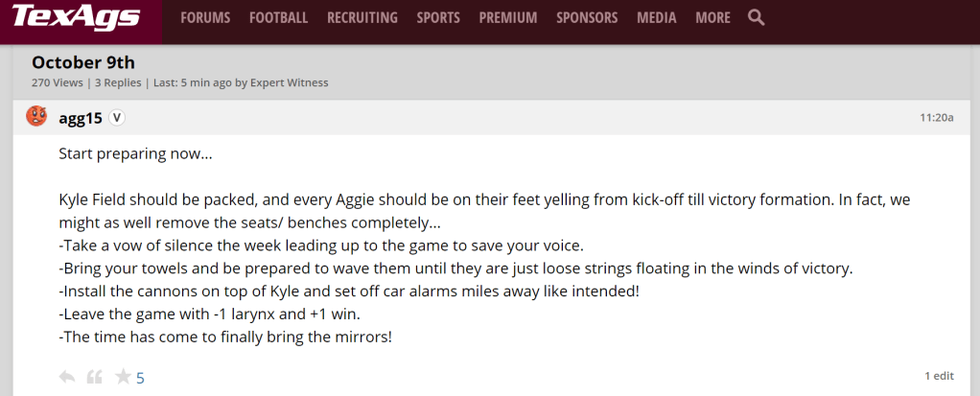Expand the SPORTS menu
The height and width of the screenshot is (396, 980).
point(438,17)
